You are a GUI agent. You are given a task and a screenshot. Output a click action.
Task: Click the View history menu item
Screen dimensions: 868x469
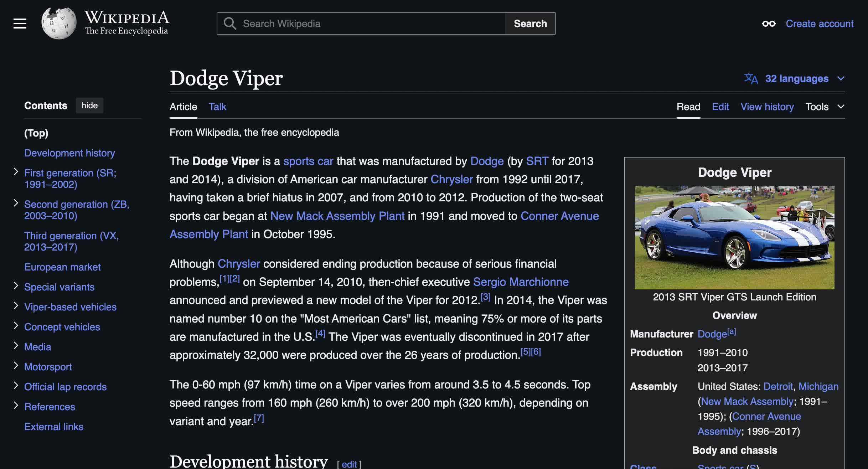point(768,107)
